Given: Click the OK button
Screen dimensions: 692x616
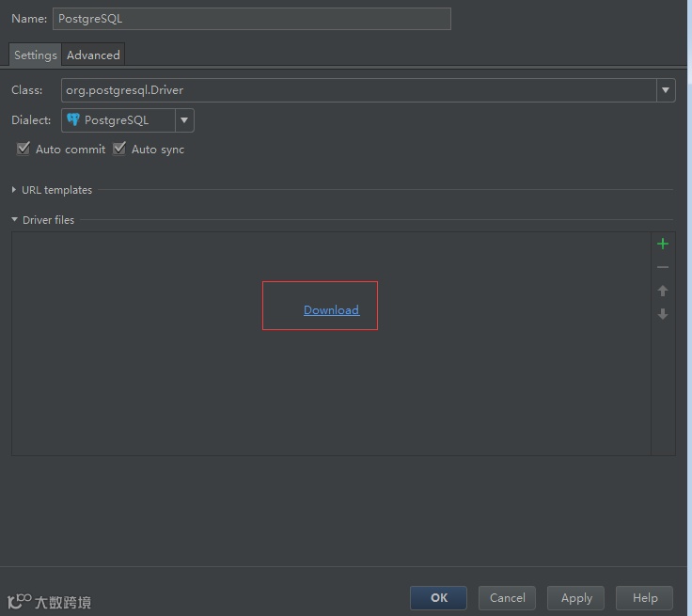Looking at the screenshot, I should coord(438,598).
